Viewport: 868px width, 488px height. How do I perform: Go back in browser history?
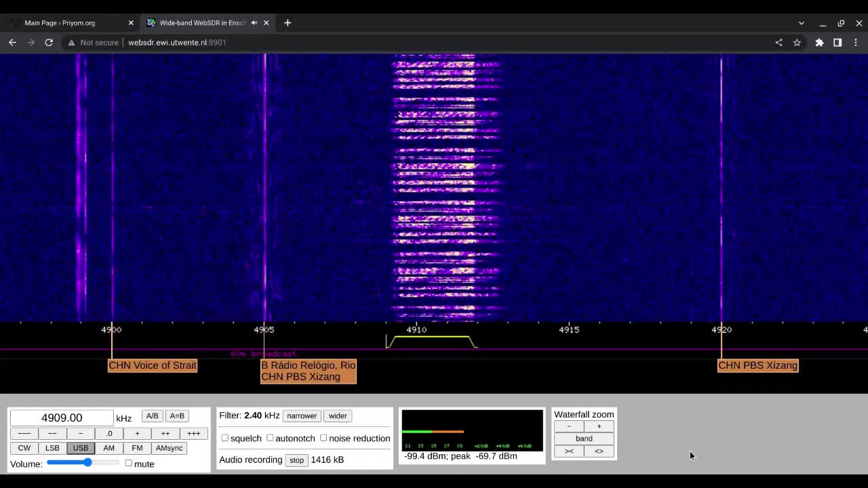coord(12,42)
